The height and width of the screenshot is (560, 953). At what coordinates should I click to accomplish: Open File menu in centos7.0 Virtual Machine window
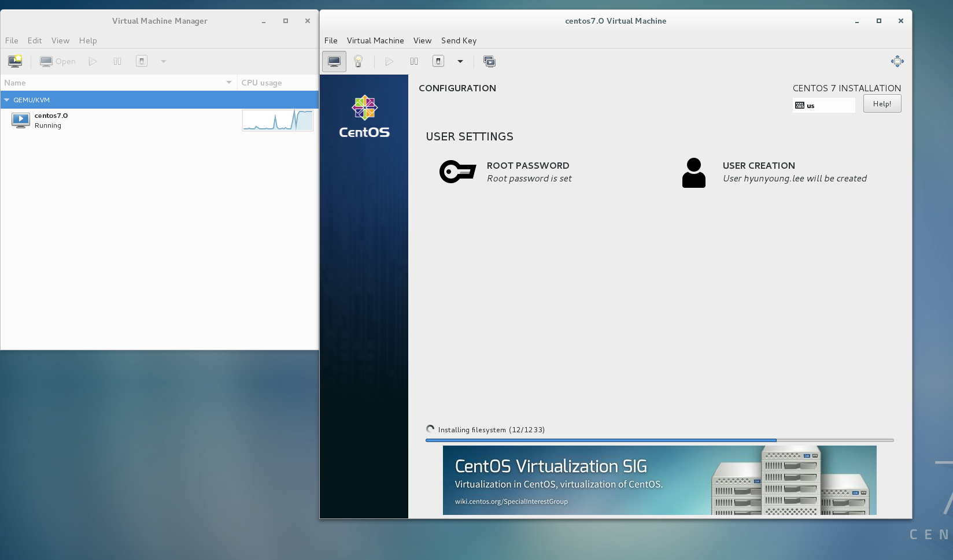331,40
